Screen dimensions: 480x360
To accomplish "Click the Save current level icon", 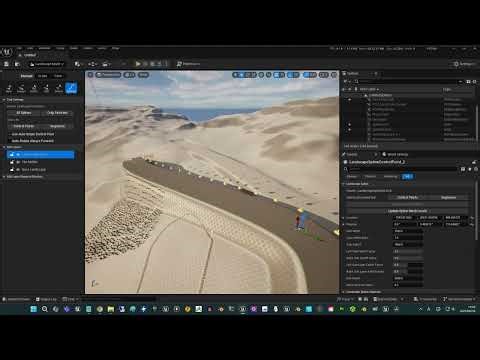I will (x=6, y=64).
